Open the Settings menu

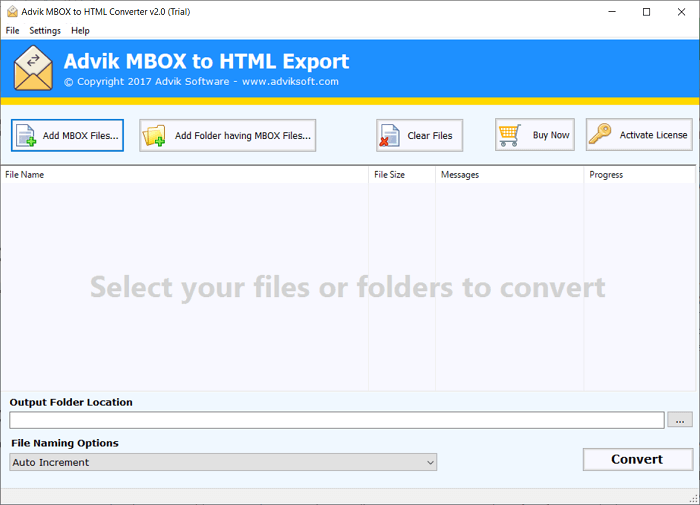click(45, 31)
